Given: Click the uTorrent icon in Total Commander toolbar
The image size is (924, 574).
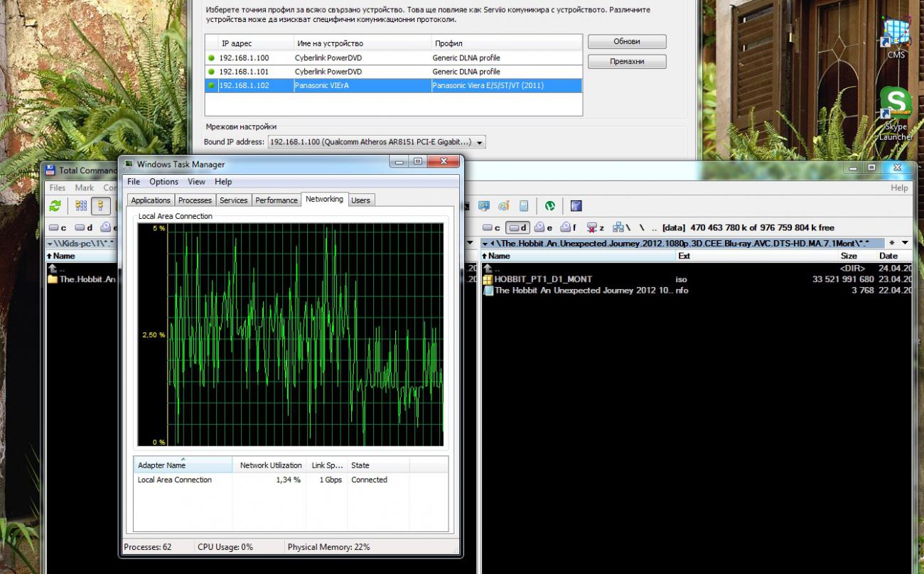Looking at the screenshot, I should (x=549, y=206).
